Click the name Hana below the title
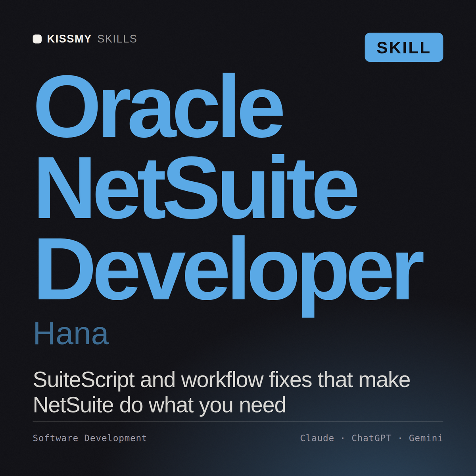The height and width of the screenshot is (476, 476). pos(71,334)
